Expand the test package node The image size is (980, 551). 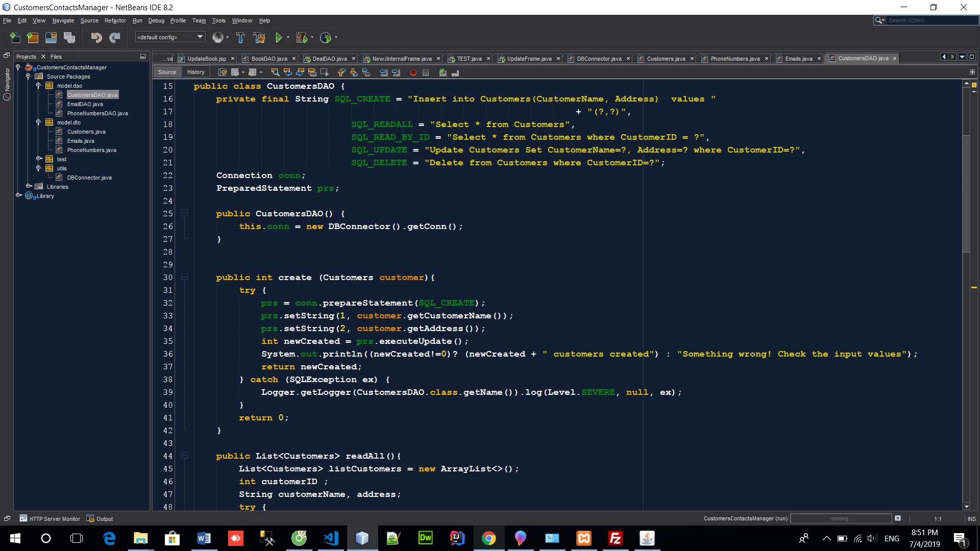(x=39, y=159)
